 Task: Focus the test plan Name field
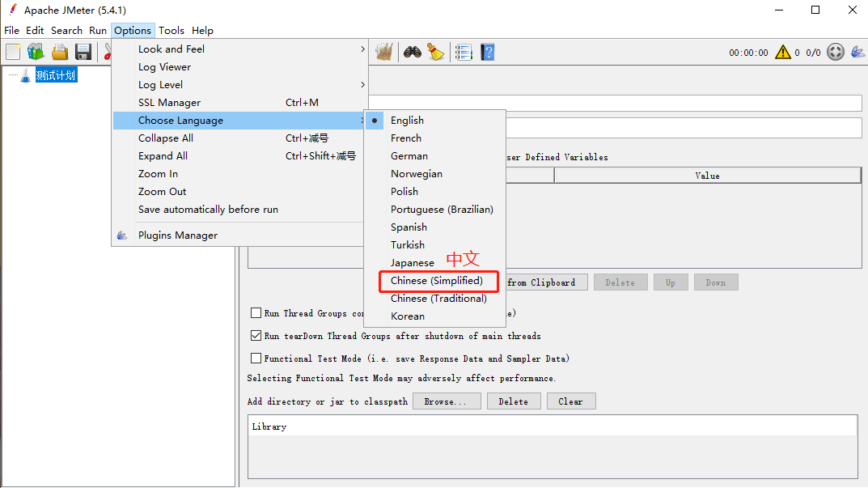click(615, 103)
